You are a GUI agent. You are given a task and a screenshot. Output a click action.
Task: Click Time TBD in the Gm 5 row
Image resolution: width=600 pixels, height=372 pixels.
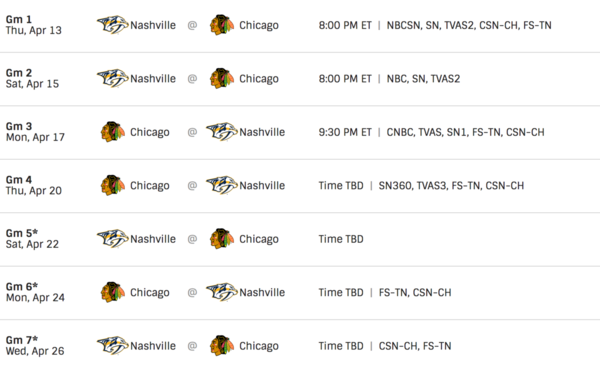(x=341, y=239)
